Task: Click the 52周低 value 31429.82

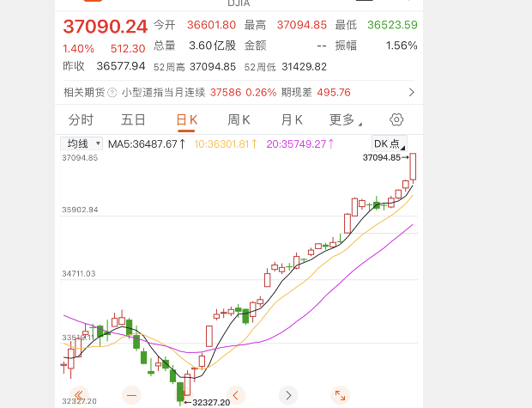Action: 304,67
